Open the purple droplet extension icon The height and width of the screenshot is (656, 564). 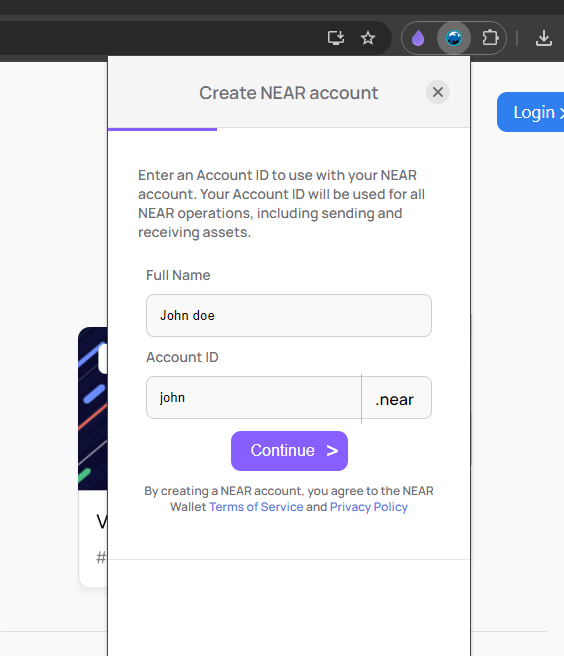coord(418,38)
